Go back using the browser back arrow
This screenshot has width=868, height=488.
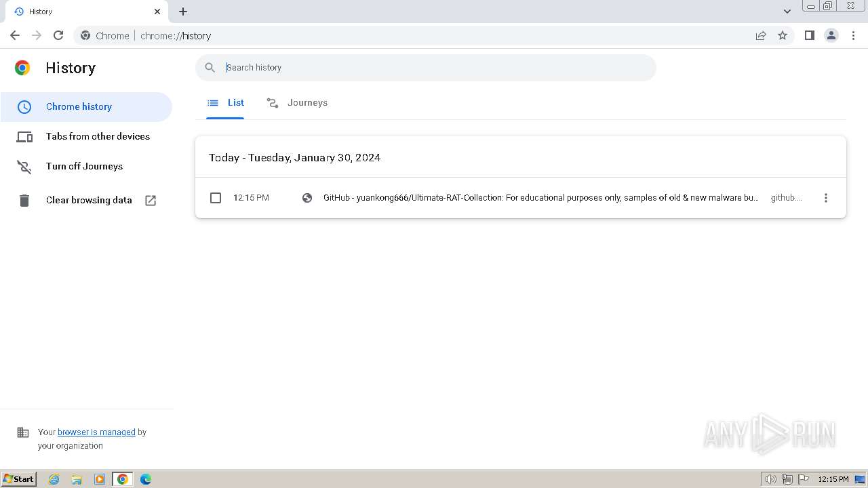click(15, 35)
